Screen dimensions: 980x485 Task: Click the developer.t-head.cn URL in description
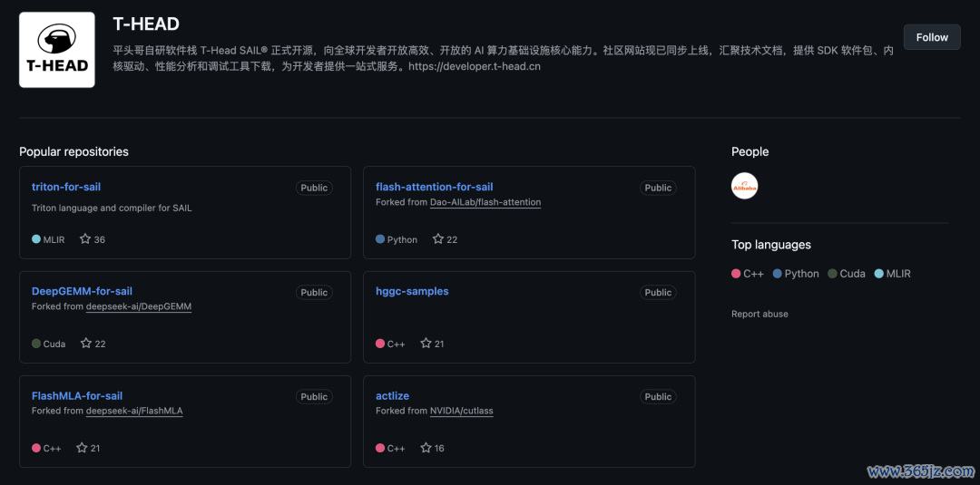pos(475,66)
